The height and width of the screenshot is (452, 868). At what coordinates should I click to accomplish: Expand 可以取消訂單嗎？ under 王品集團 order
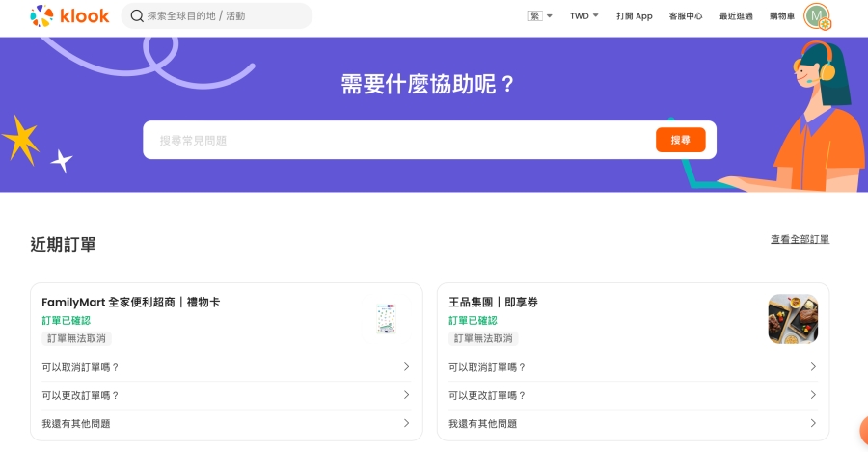[633, 367]
